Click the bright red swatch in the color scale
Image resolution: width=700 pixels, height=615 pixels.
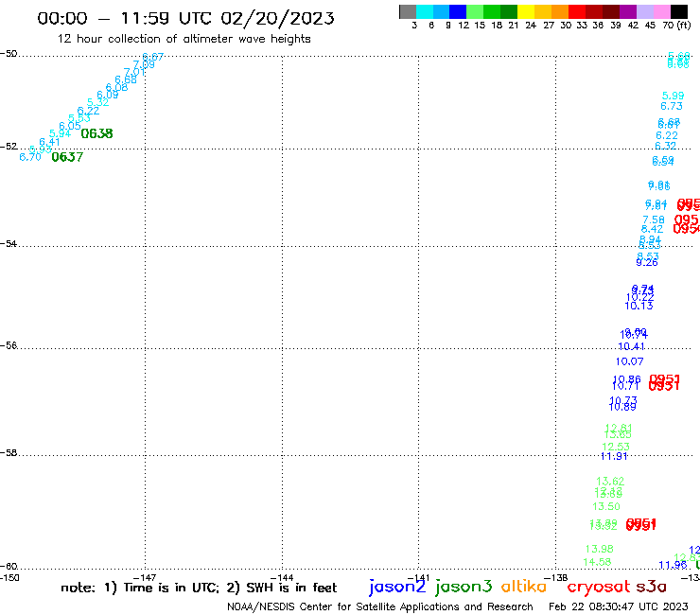(576, 11)
